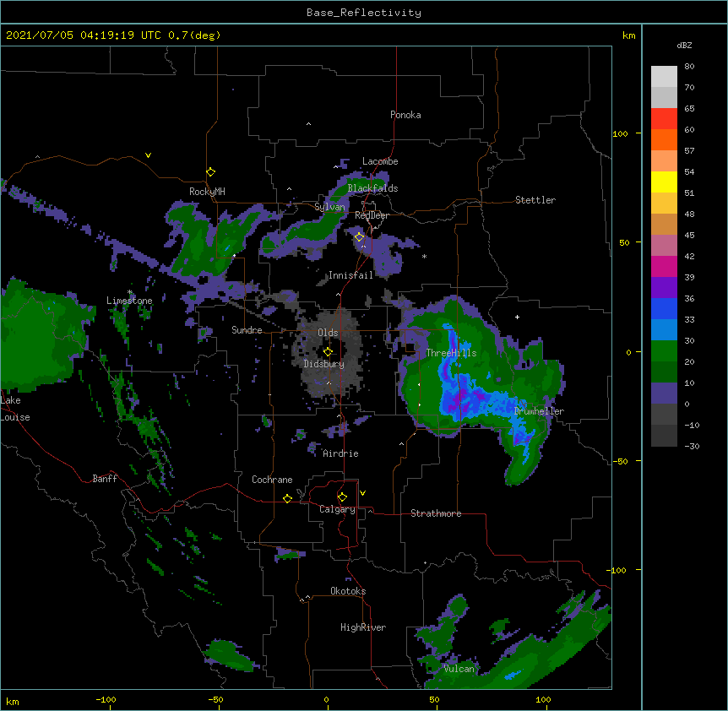Click the yellow v marker northwest of RockyMH
Screen dimensions: 728x711
(x=148, y=155)
